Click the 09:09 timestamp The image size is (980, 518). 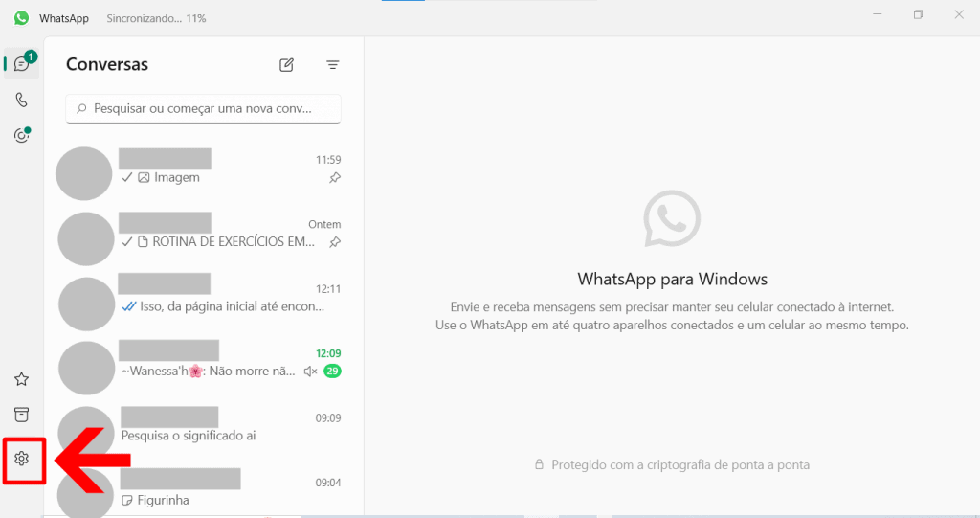coord(328,417)
